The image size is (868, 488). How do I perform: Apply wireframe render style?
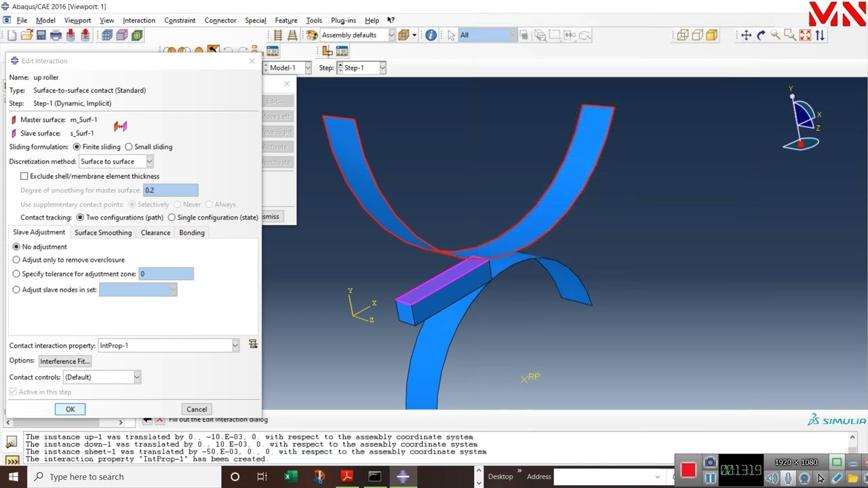coord(682,35)
